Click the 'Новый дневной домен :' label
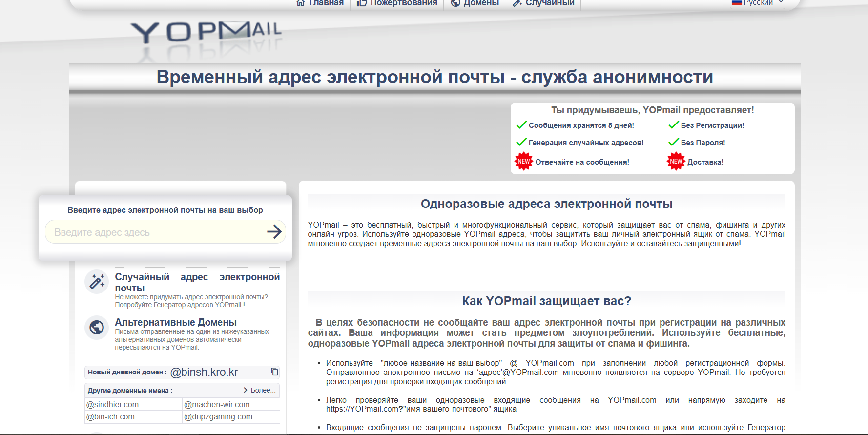 click(x=127, y=372)
